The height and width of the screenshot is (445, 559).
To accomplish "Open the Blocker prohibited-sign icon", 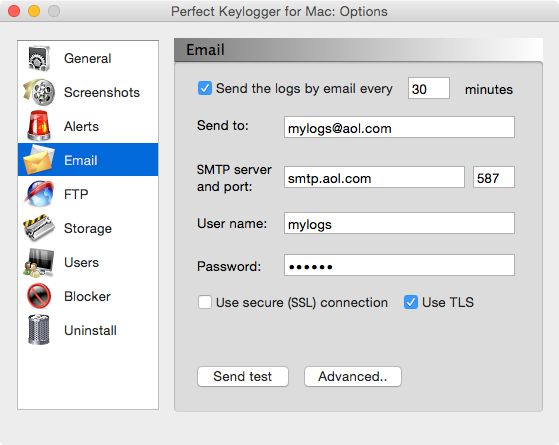I will (x=39, y=296).
